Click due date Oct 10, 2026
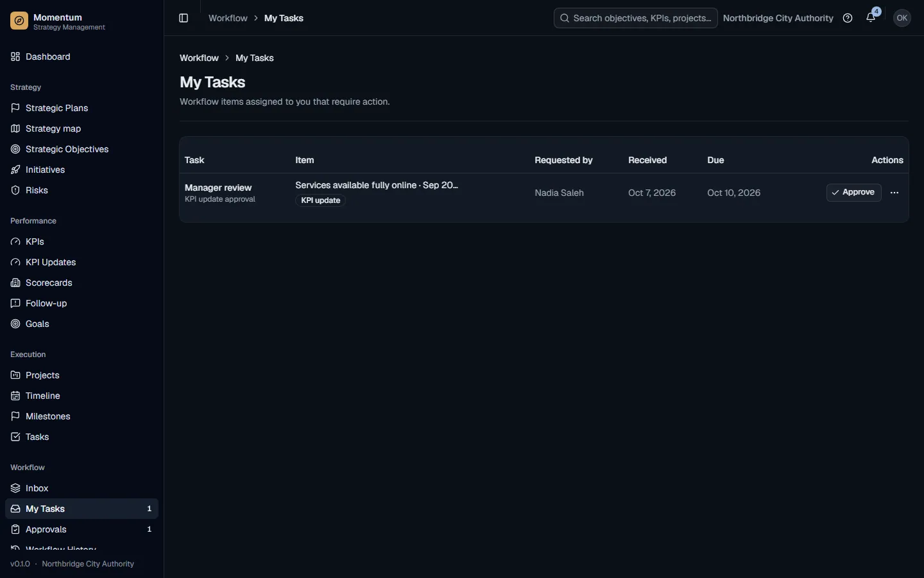This screenshot has height=578, width=924. [x=734, y=193]
